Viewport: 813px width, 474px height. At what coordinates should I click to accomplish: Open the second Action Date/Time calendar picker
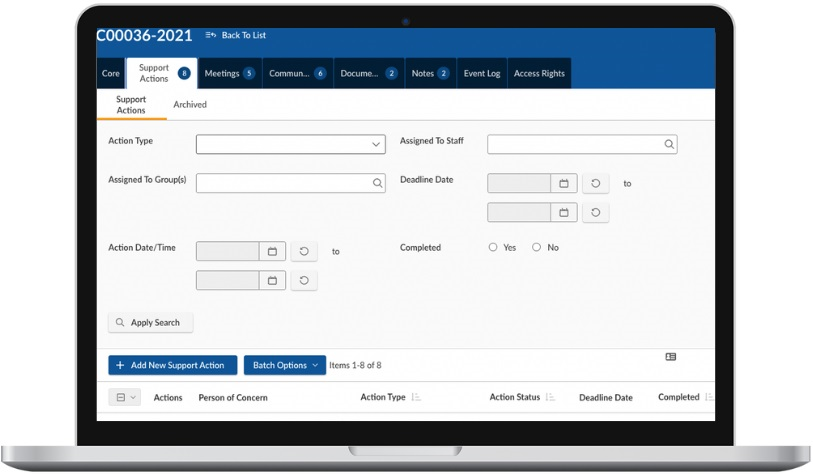click(x=272, y=281)
